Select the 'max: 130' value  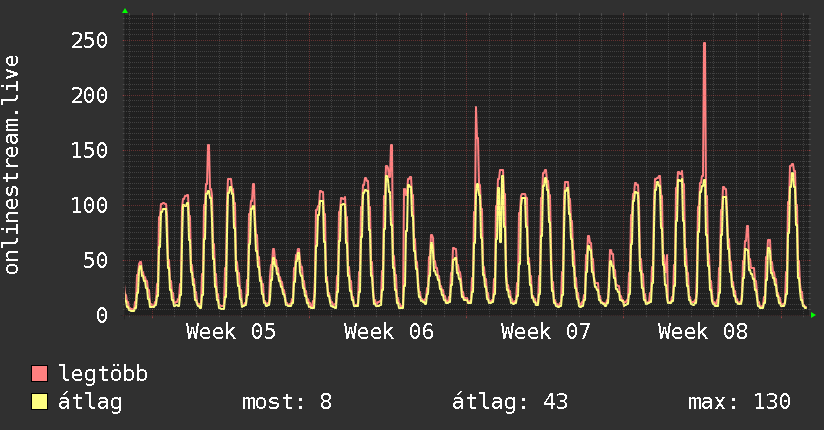(x=739, y=402)
